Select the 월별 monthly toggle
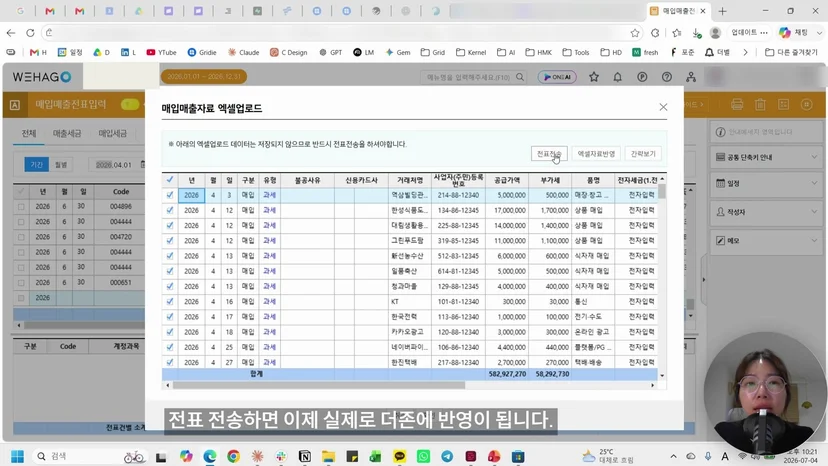 click(x=61, y=164)
